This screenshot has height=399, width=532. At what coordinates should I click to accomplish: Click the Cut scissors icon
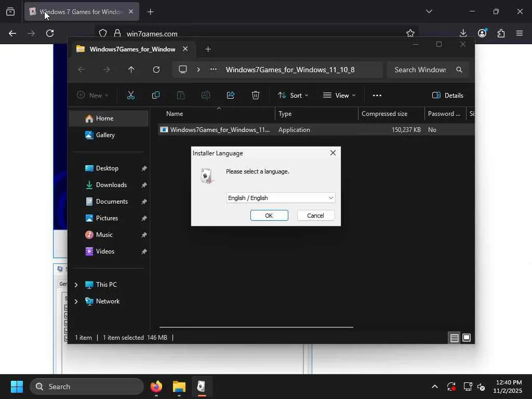pos(130,96)
